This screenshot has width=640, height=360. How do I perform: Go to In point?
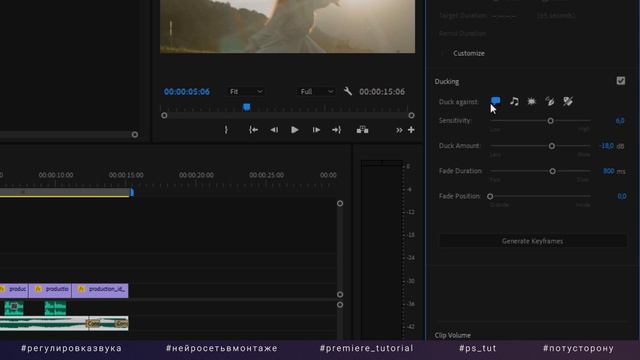click(x=253, y=130)
